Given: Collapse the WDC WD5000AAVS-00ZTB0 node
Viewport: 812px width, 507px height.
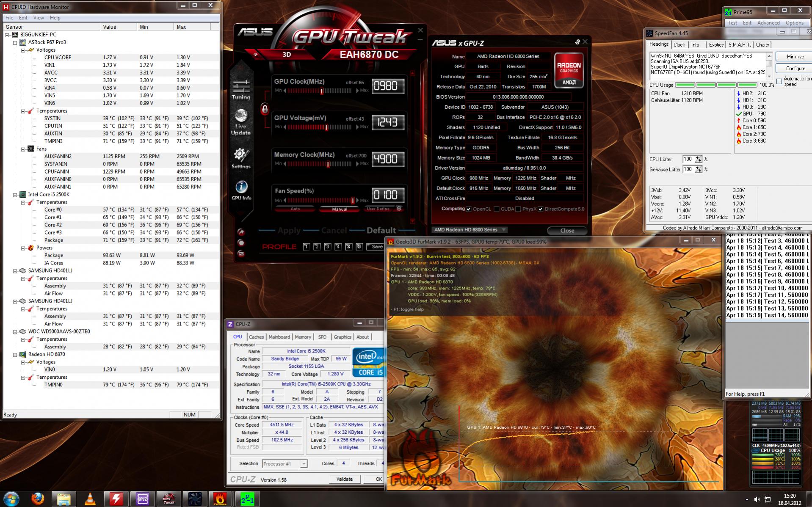Looking at the screenshot, I should pos(15,332).
